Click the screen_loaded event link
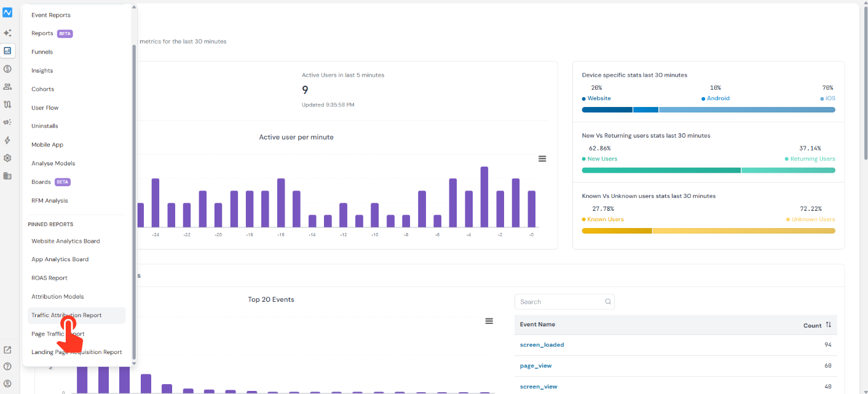 click(x=542, y=345)
